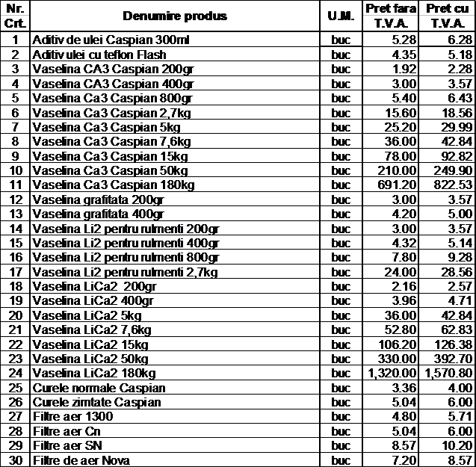
Task: Click row number 24
Action: pyautogui.click(x=16, y=373)
